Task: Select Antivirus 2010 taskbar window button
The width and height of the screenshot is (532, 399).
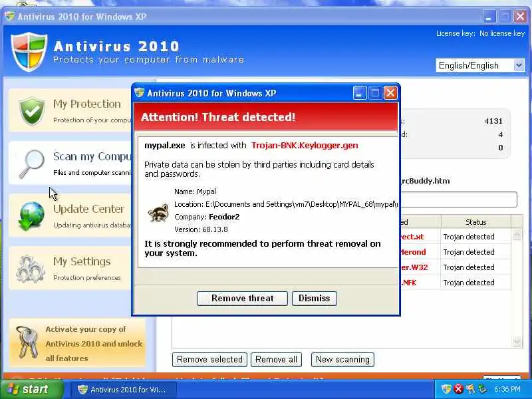Action: [x=124, y=390]
